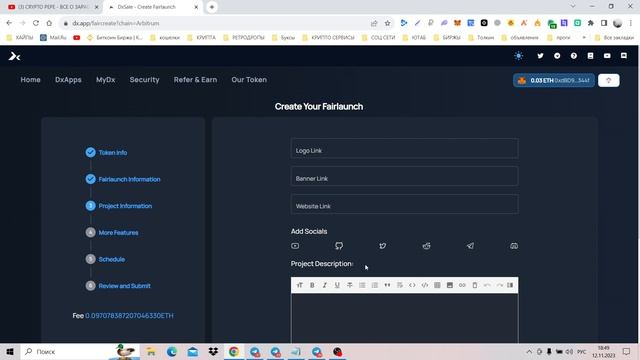The height and width of the screenshot is (360, 640).
Task: Toggle bold in the description editor
Action: tap(312, 285)
